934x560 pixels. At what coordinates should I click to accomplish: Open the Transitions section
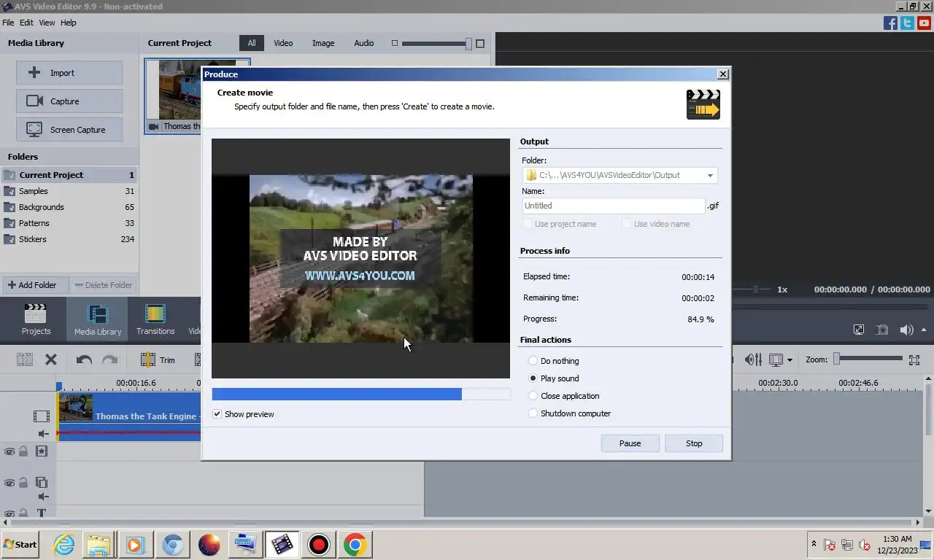coord(155,320)
